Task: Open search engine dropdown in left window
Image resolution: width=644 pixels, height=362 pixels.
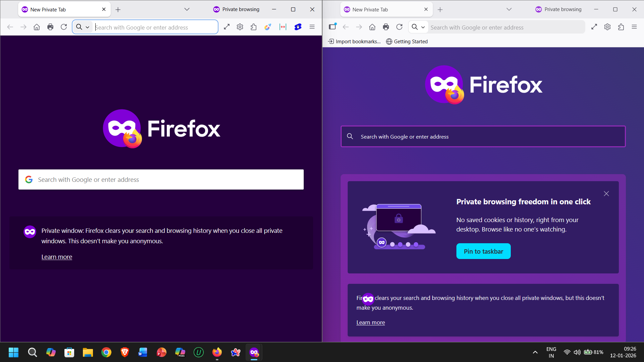Action: tap(83, 27)
